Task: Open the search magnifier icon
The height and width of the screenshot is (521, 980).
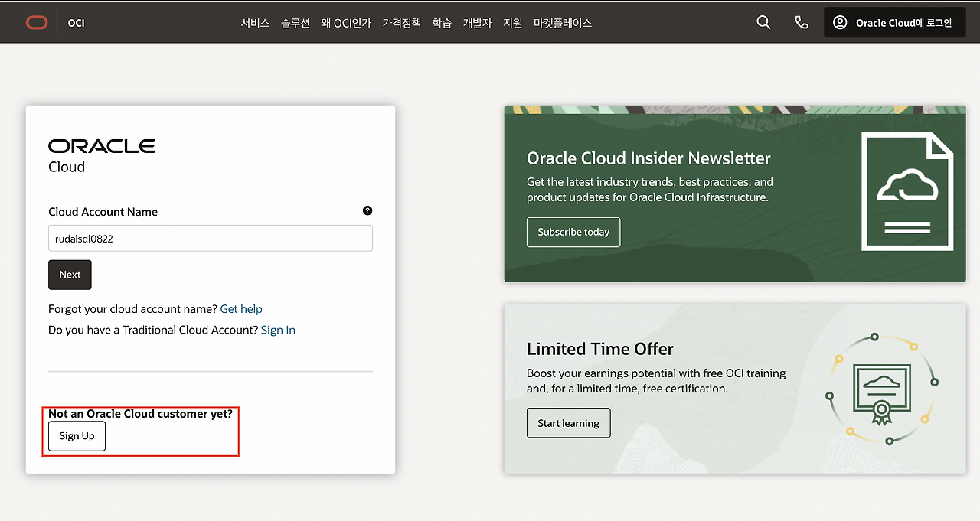Action: pyautogui.click(x=763, y=23)
